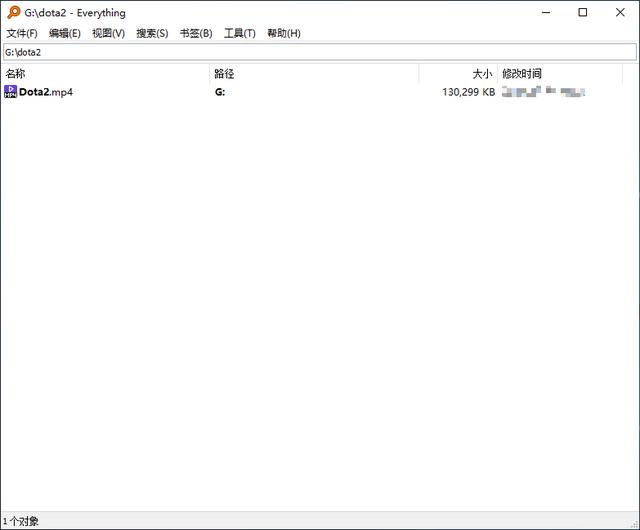Open the 编辑(E) menu
The image size is (640, 530).
[x=64, y=33]
